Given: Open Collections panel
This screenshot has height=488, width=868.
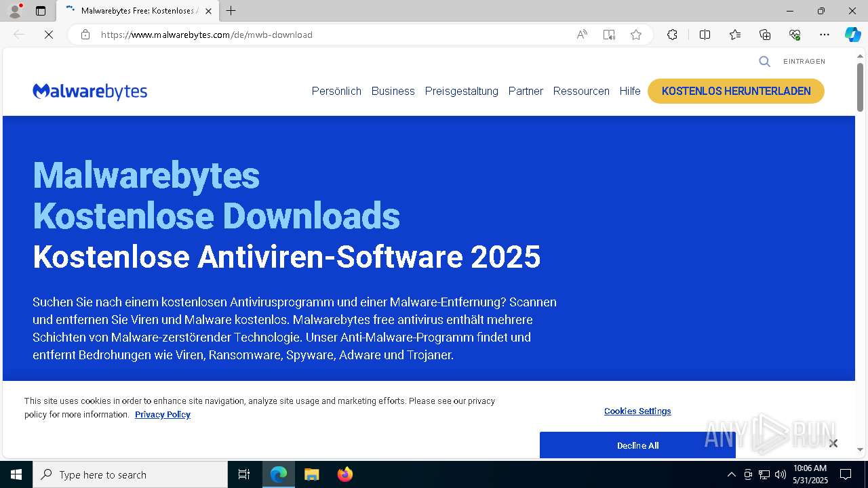Looking at the screenshot, I should point(765,35).
